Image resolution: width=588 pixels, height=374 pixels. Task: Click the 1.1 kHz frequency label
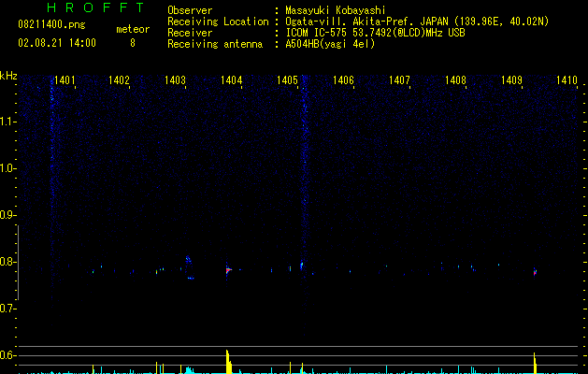pos(7,122)
